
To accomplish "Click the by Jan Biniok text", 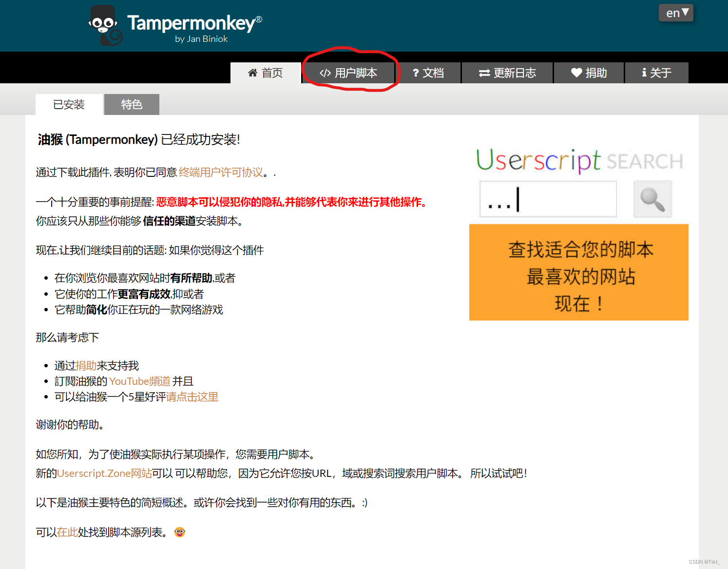I will pos(201,39).
